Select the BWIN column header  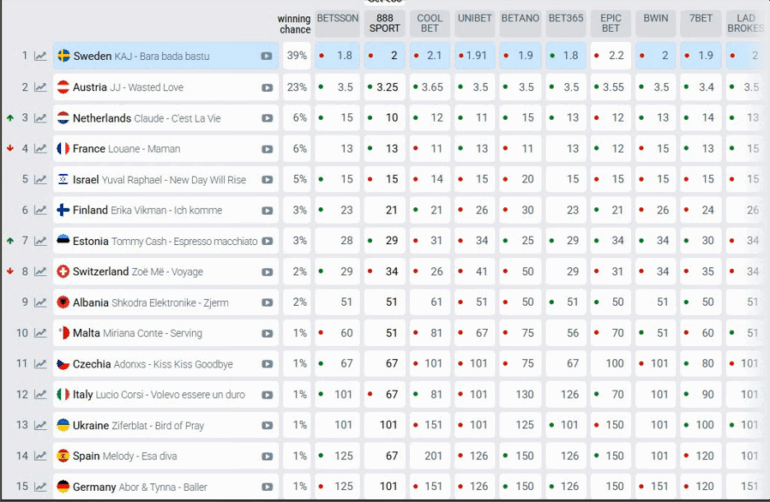tap(656, 23)
